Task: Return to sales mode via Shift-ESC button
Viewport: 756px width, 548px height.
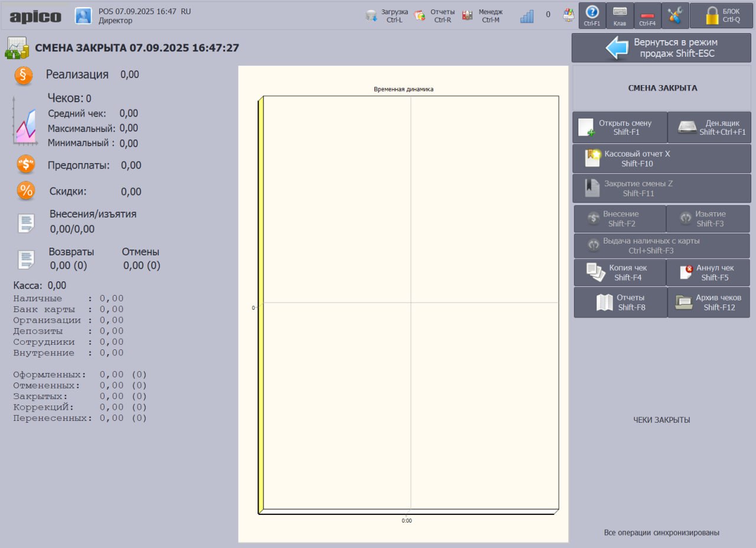Action: 661,48
